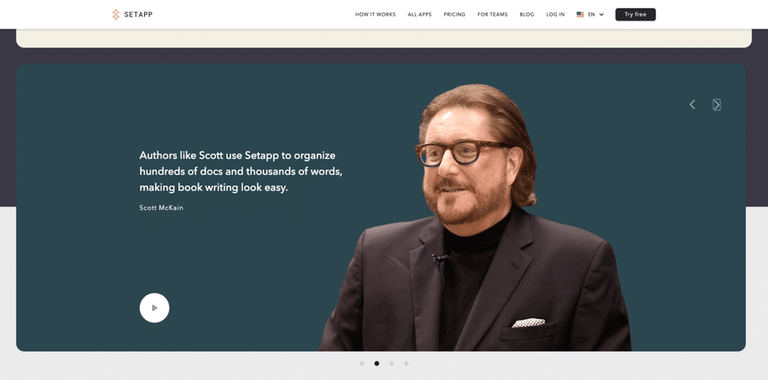
Task: Play Scott McKain's testimonial video
Action: coord(154,308)
